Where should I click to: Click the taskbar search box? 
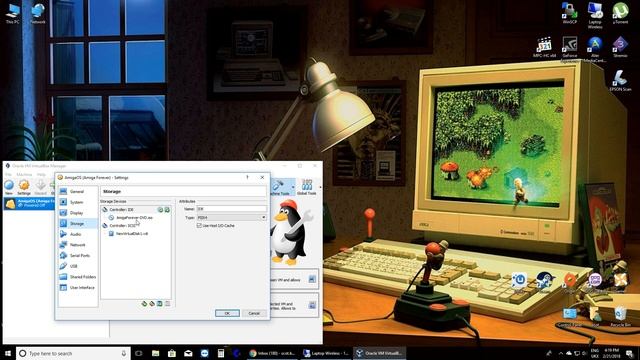click(x=73, y=353)
